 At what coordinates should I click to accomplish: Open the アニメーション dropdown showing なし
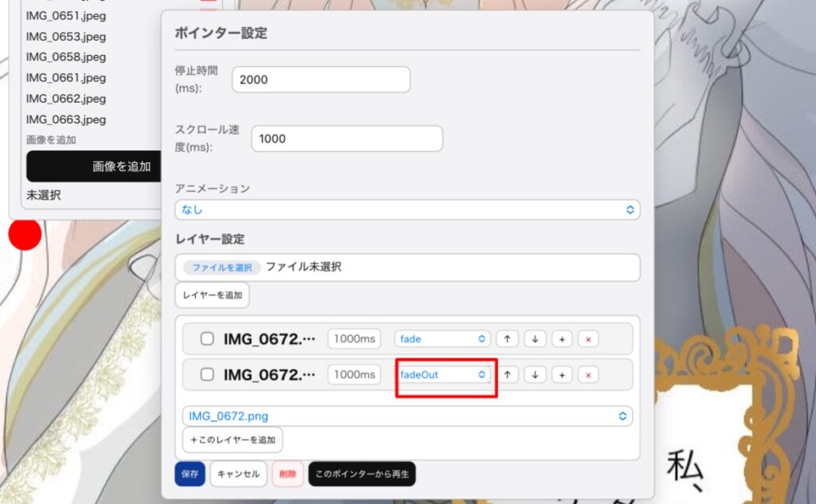pyautogui.click(x=407, y=209)
